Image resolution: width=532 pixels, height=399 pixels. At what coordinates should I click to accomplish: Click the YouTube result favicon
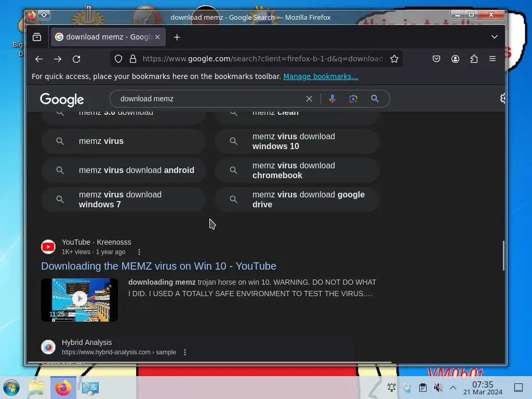(48, 247)
